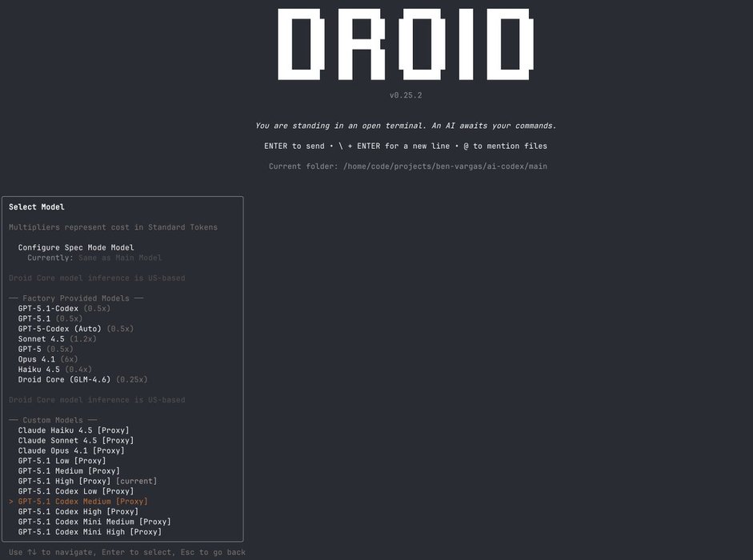The height and width of the screenshot is (560, 753).
Task: Click the Multipliers represent cost note
Action: pos(113,227)
